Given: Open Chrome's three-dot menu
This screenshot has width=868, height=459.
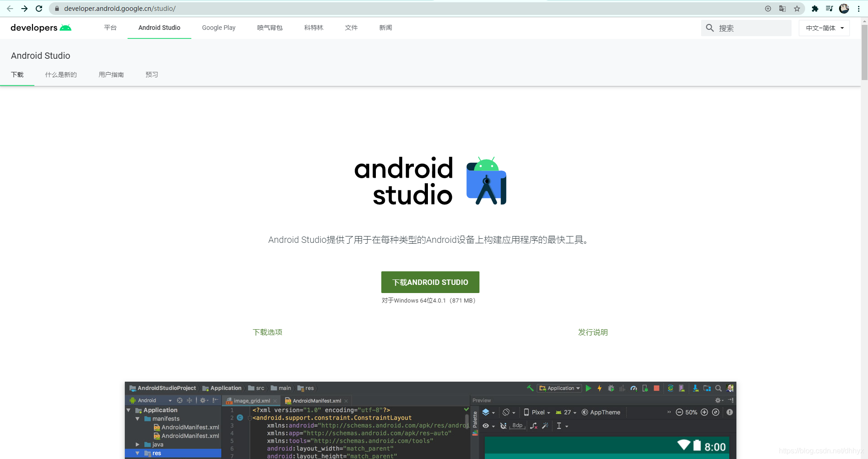Looking at the screenshot, I should point(859,9).
